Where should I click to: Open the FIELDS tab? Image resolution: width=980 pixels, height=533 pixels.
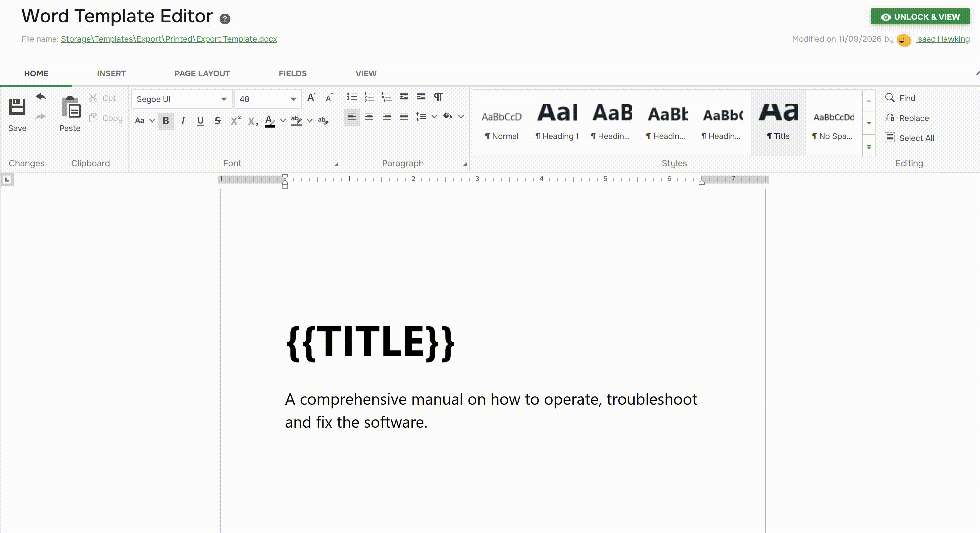point(293,73)
